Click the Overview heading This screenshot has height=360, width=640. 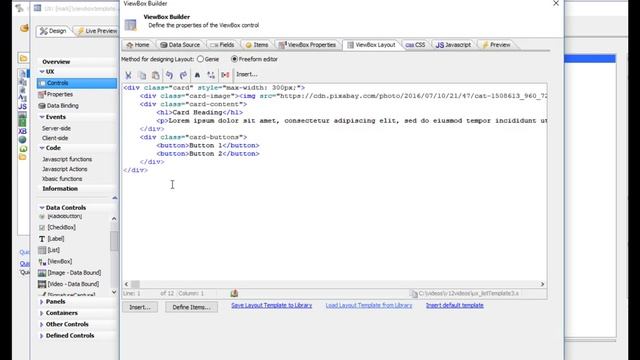56,62
